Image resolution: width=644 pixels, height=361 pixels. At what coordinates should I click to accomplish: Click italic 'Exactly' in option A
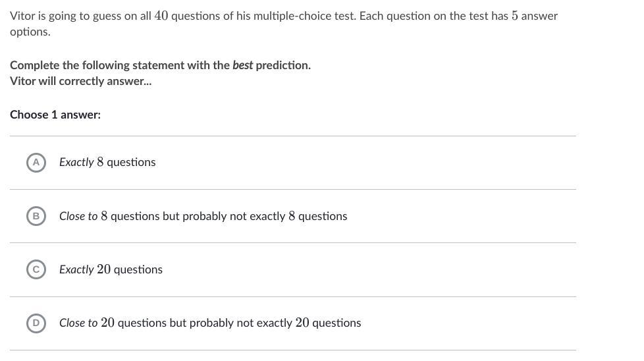point(76,162)
